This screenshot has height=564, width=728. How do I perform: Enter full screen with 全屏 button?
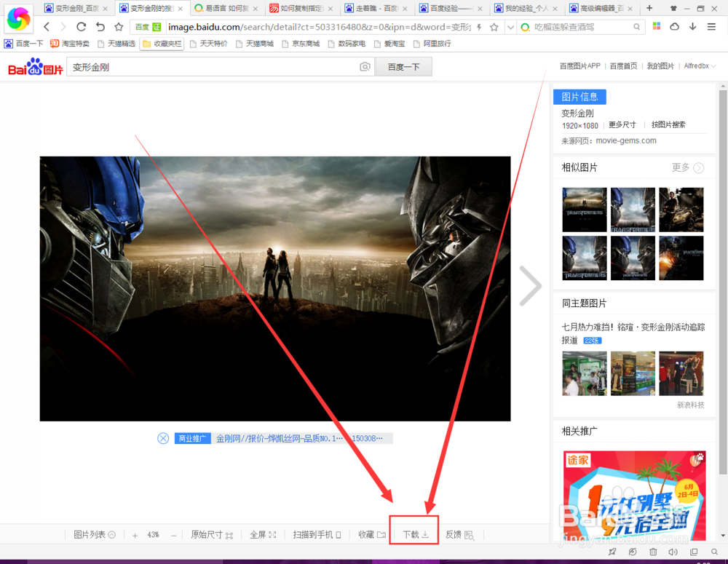[263, 535]
